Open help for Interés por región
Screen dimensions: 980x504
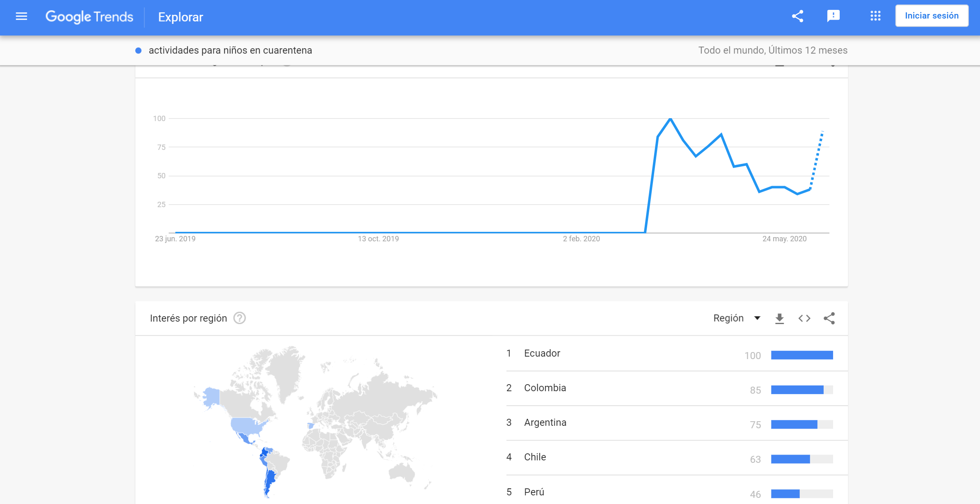point(239,318)
